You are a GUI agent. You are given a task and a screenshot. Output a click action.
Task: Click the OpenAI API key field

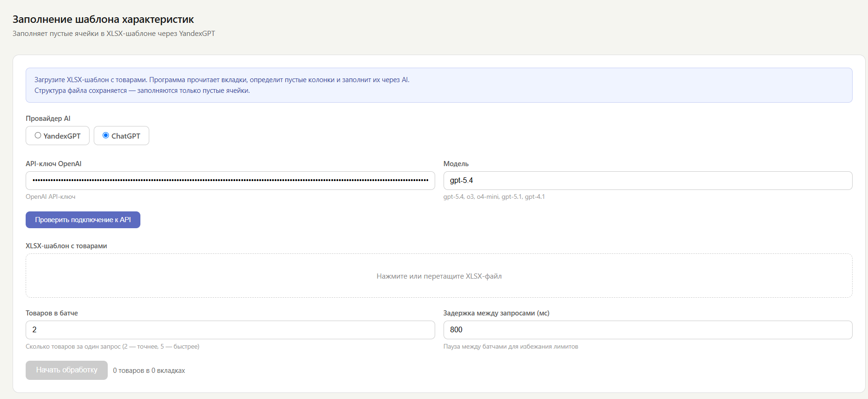[230, 181]
